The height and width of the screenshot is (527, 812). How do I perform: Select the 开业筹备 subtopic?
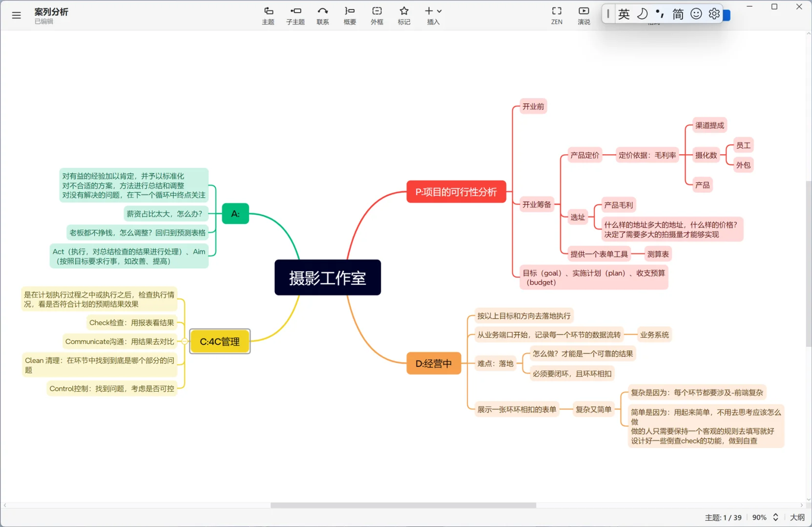(537, 204)
